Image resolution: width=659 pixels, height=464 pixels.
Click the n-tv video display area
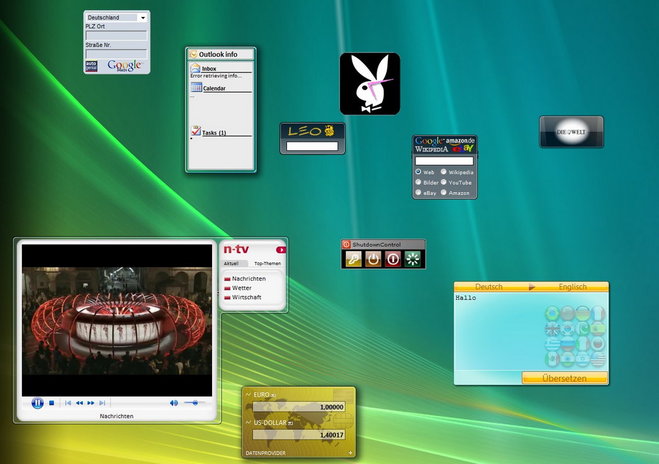(x=117, y=320)
